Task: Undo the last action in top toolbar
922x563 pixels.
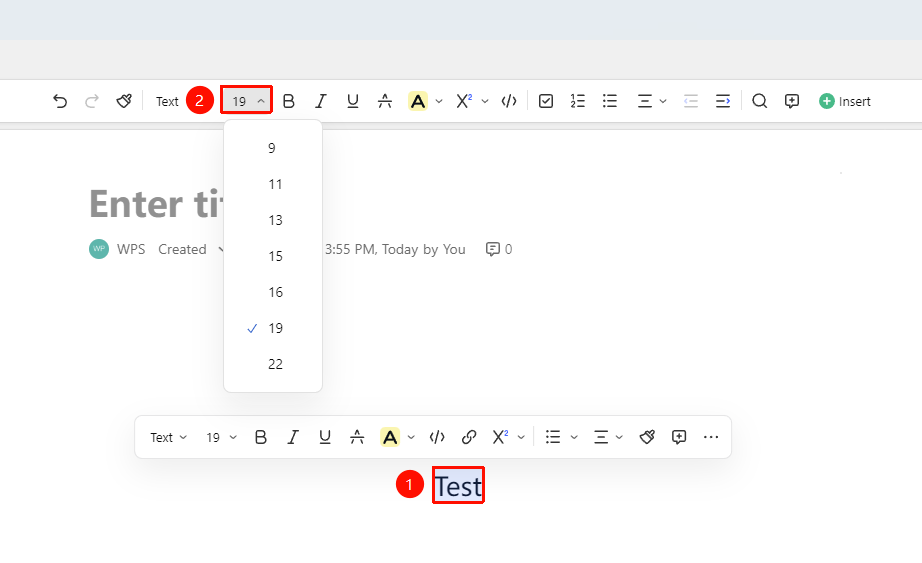Action: point(59,101)
